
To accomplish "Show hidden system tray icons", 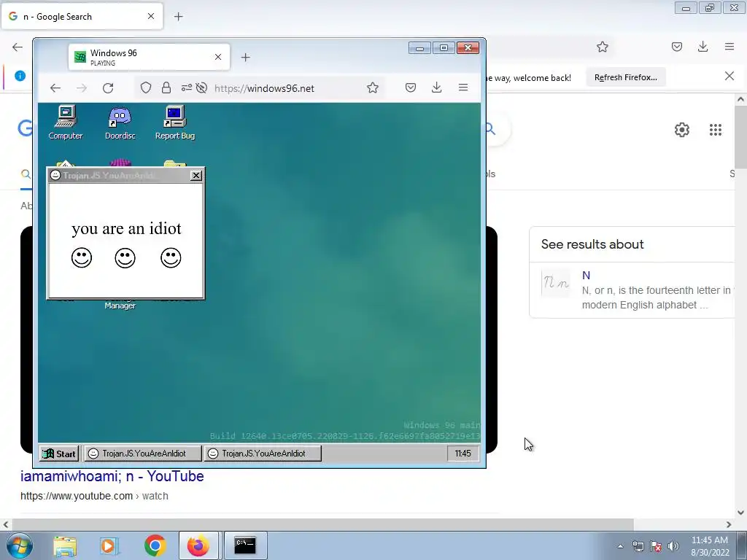I will 620,546.
